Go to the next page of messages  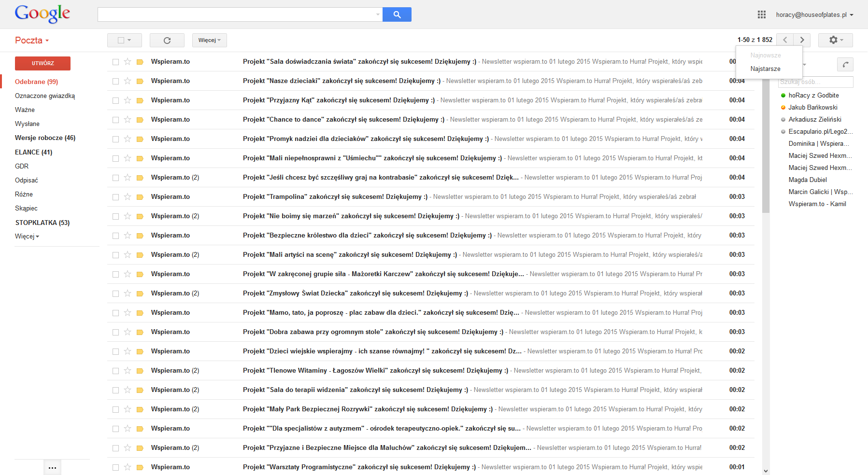point(802,40)
